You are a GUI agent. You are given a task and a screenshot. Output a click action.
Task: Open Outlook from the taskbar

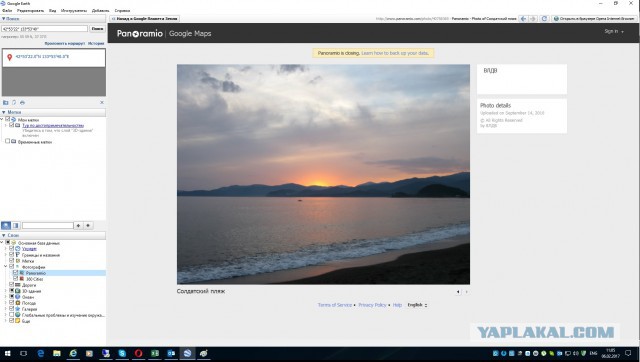171,353
